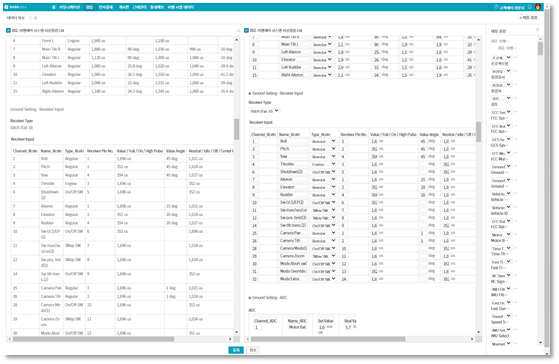Click SBUS (Ext. D) text in the left panel
559x364 pixels.
(x=21, y=128)
